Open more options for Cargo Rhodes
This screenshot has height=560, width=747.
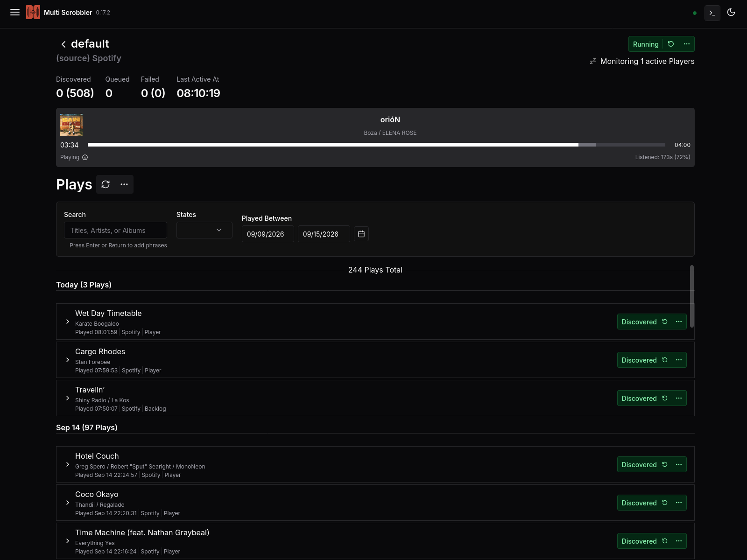[x=679, y=360]
